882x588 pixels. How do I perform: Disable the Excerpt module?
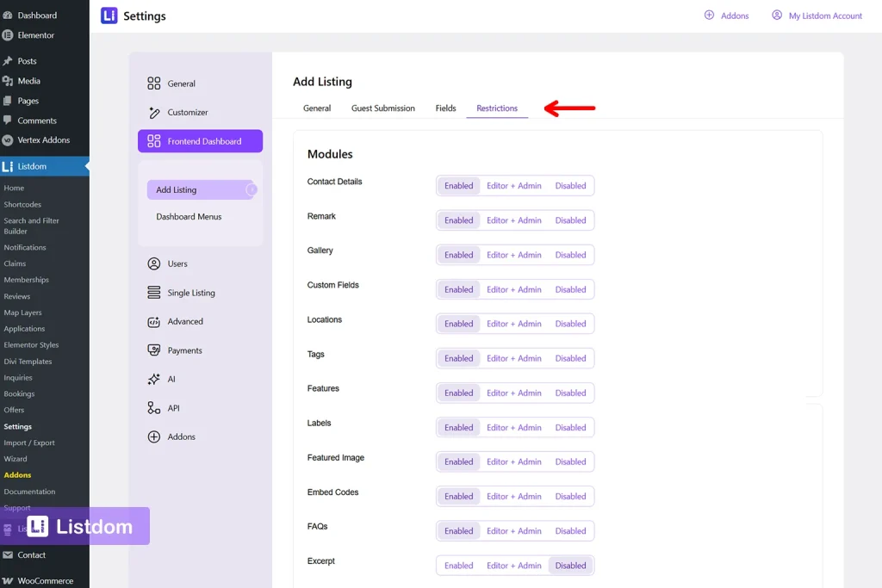coord(571,565)
